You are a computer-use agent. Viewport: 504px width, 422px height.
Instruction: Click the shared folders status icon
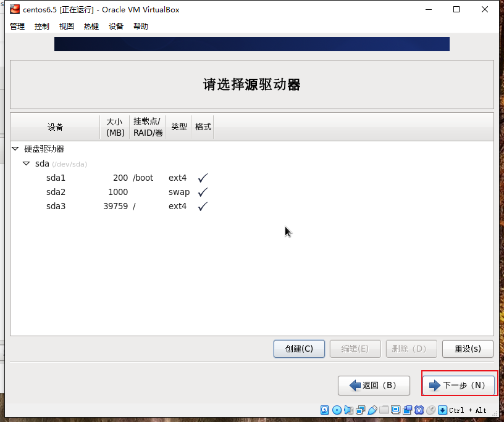(384, 410)
